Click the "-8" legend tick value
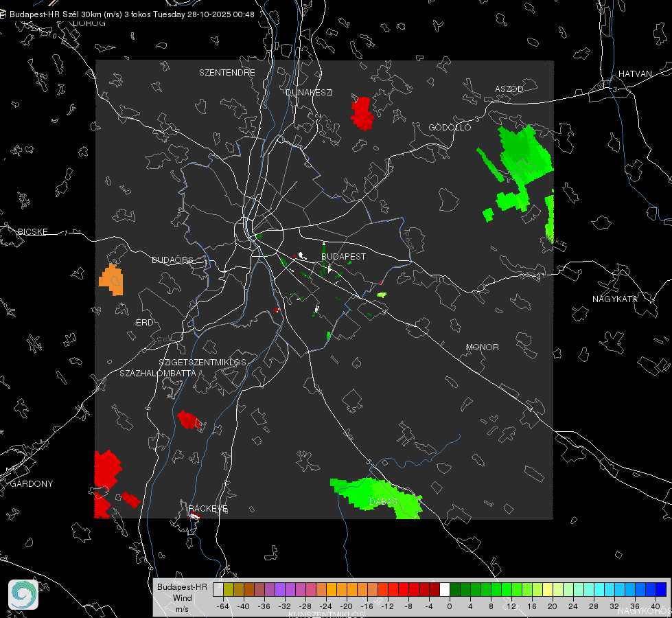 point(408,606)
